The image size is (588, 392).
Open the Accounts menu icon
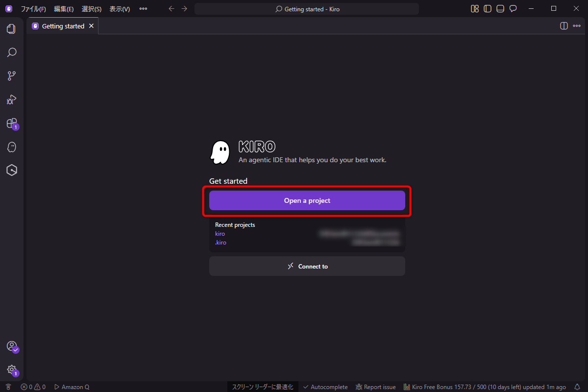(12, 346)
